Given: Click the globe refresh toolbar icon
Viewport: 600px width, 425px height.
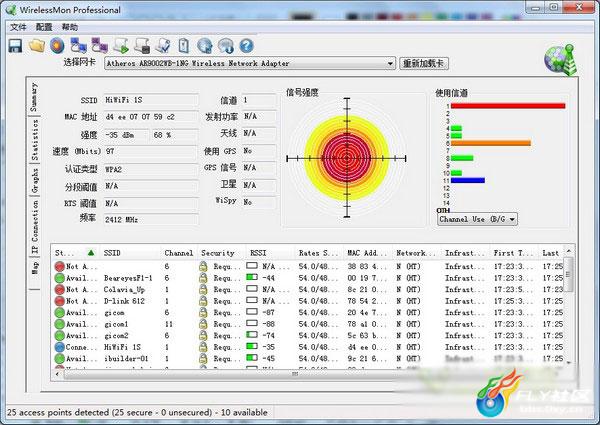Looking at the screenshot, I should point(205,46).
